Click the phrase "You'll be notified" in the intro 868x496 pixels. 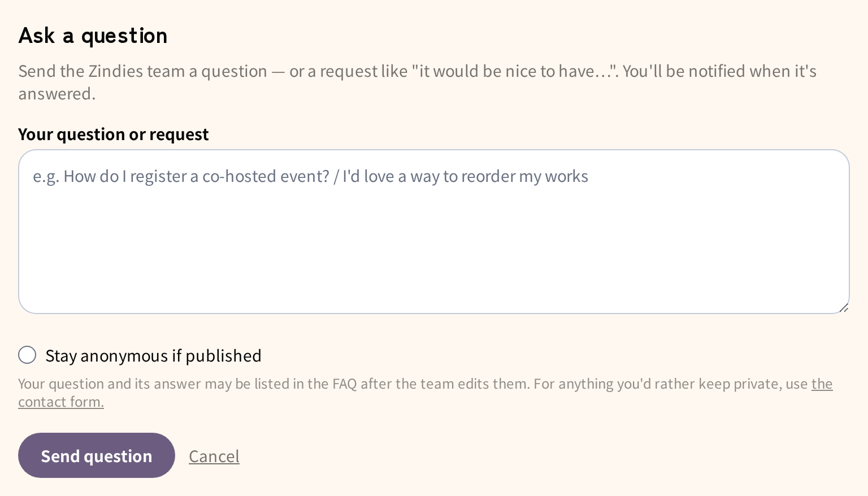click(684, 71)
